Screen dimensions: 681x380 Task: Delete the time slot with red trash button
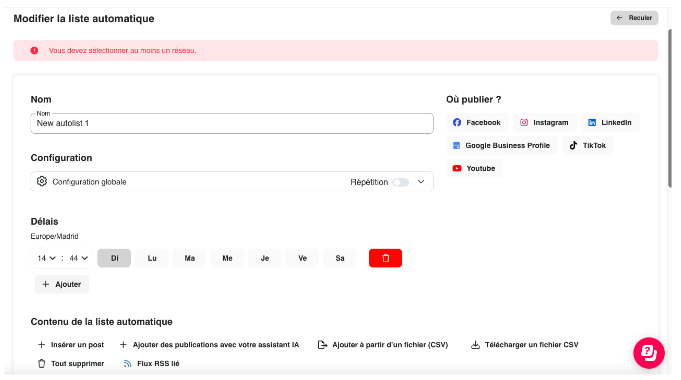tap(385, 258)
